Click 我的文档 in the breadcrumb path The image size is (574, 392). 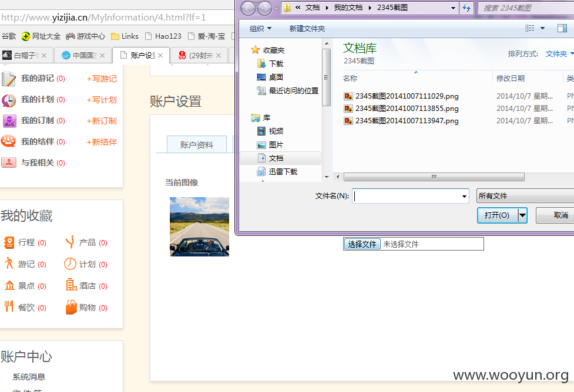348,8
